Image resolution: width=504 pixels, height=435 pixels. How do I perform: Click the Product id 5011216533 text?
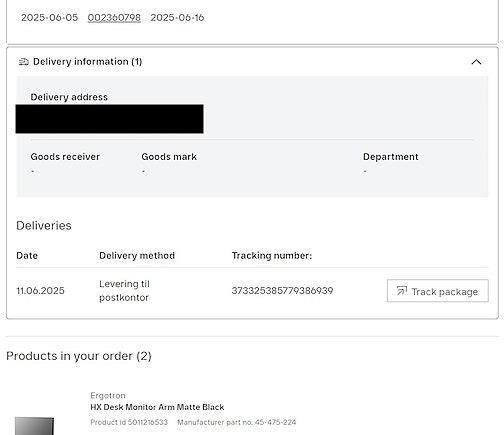(x=129, y=422)
